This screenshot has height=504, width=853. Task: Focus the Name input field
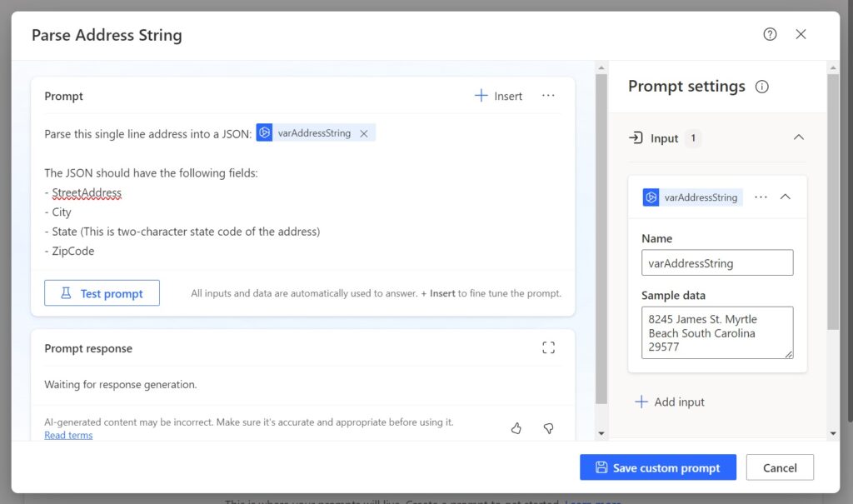click(717, 263)
